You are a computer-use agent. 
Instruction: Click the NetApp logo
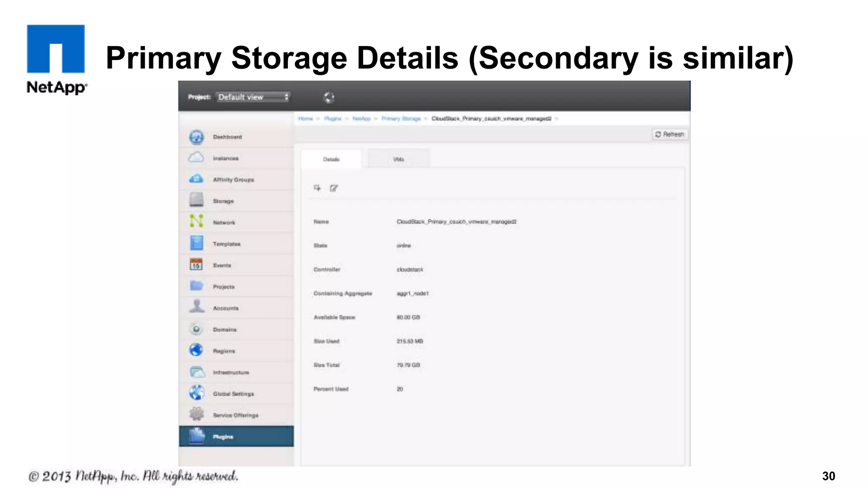56,60
